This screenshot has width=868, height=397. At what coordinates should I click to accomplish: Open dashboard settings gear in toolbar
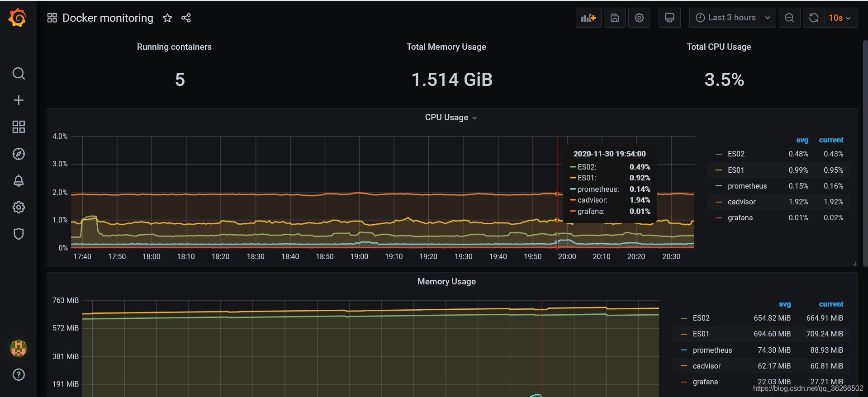coord(639,18)
